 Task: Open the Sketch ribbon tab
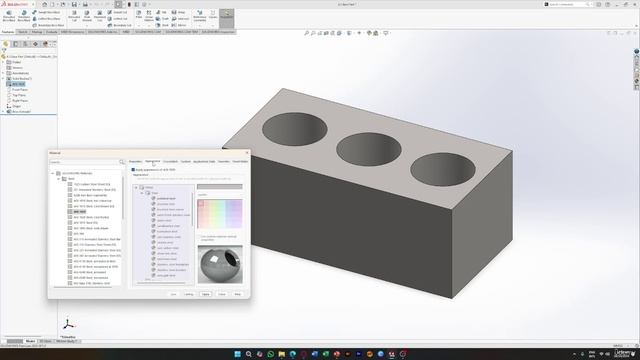click(22, 32)
